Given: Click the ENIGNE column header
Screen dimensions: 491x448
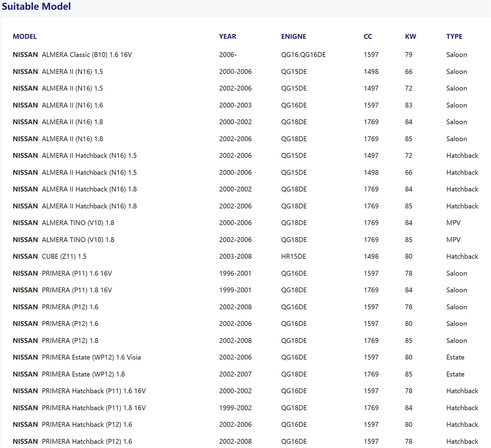Looking at the screenshot, I should point(294,37).
